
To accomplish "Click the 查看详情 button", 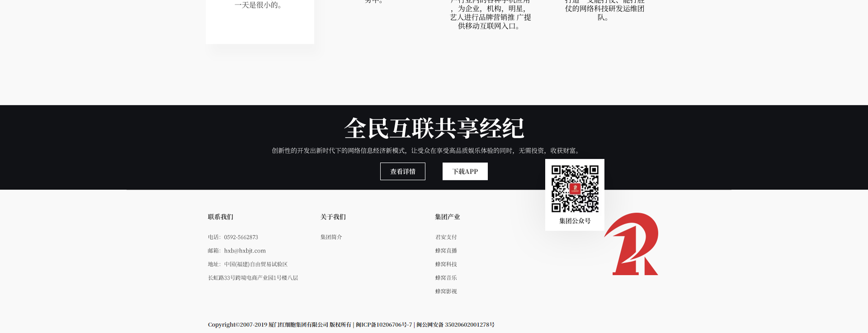I will (402, 172).
